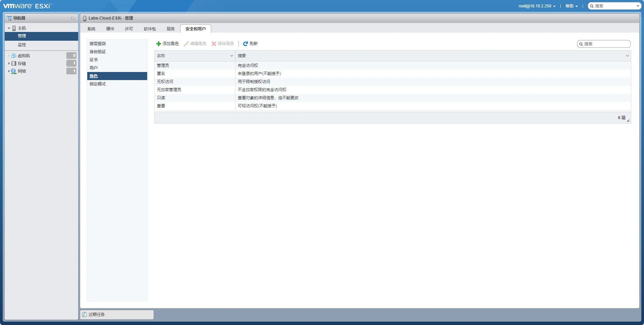Image resolution: width=644 pixels, height=325 pixels.
Task: Collapse the 主机 host tree node
Action: click(9, 28)
